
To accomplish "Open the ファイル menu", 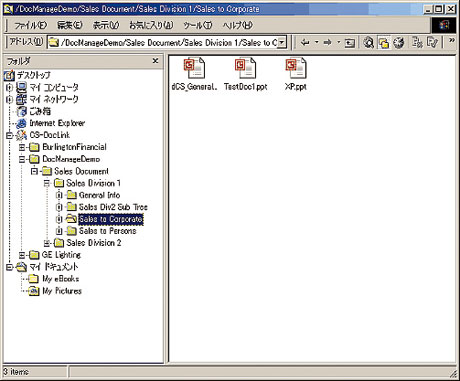I will (x=30, y=25).
